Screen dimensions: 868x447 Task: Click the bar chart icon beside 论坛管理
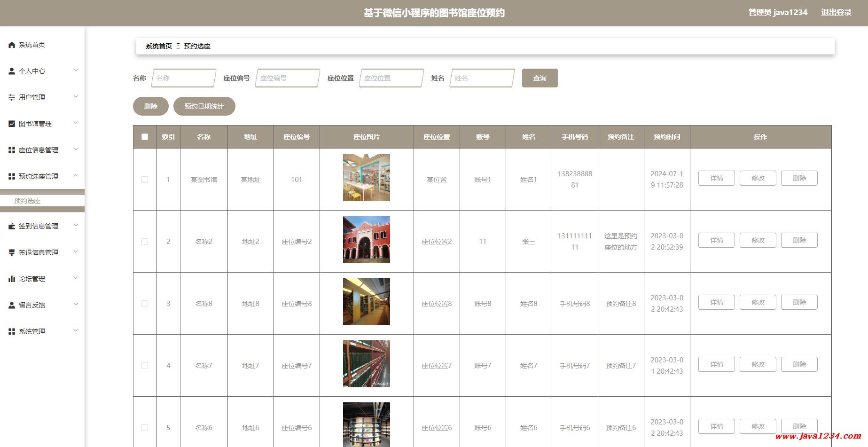tap(12, 279)
